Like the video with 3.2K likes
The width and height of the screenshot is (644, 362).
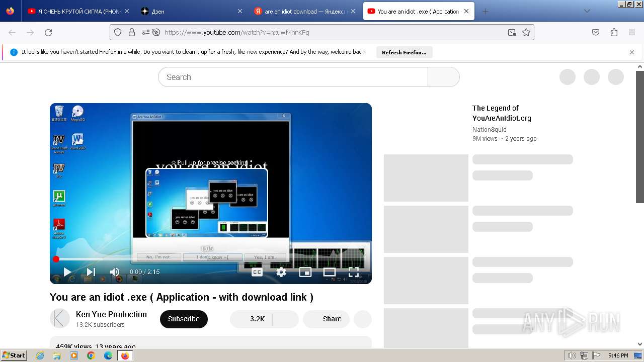(x=251, y=319)
